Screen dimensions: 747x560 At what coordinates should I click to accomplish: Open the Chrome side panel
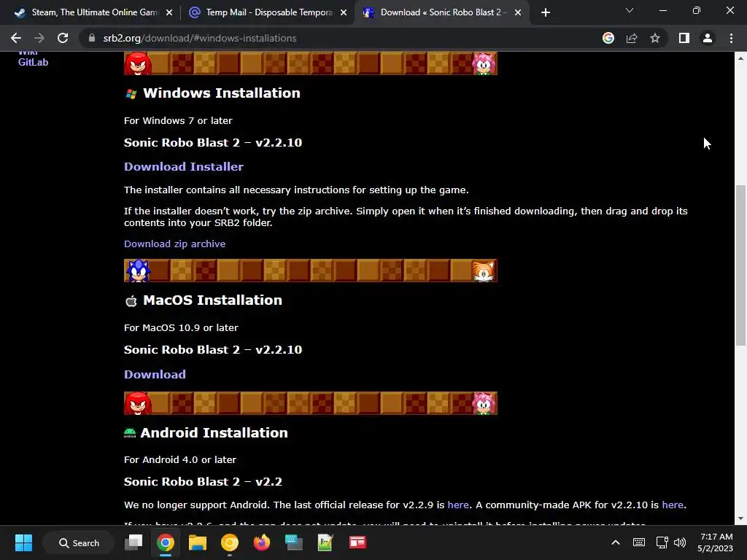click(684, 38)
